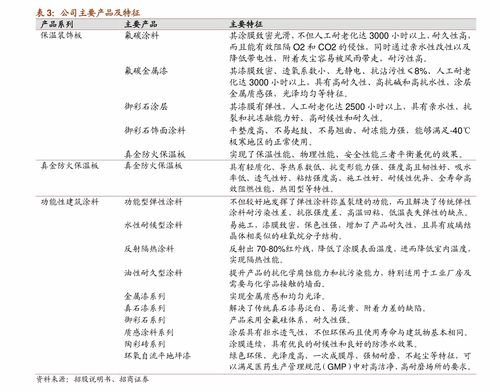Click the '保温装饰板' series cell
Viewport: 500px width, 392px height.
pos(61,35)
